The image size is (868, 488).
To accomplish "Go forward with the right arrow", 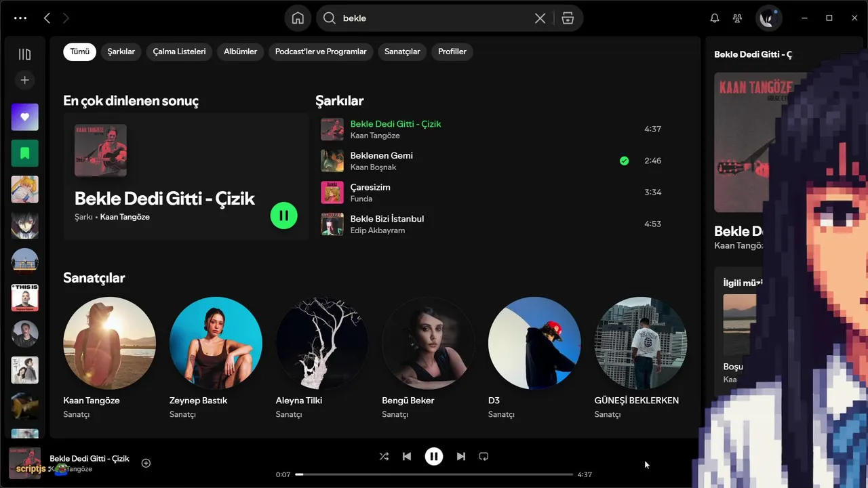I will click(x=66, y=18).
